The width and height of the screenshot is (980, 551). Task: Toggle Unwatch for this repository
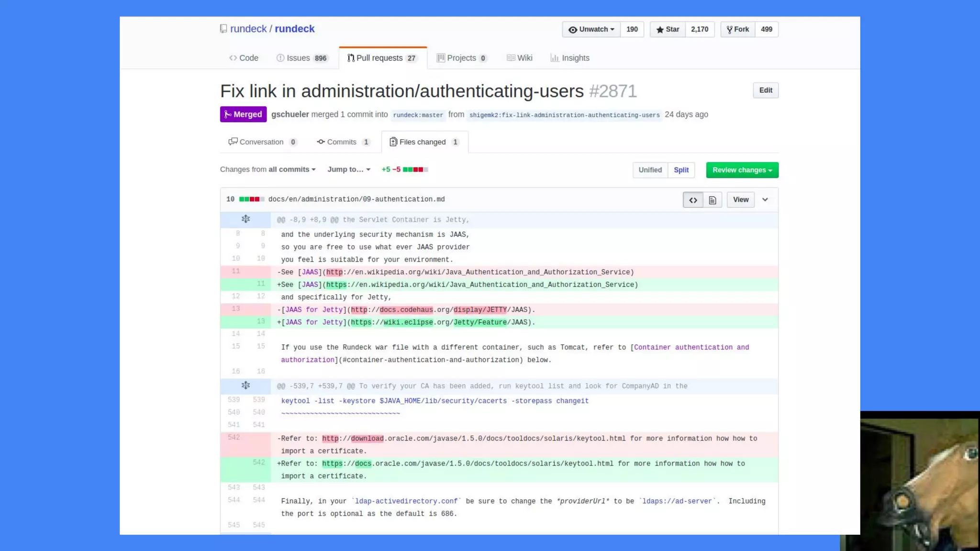pos(591,29)
